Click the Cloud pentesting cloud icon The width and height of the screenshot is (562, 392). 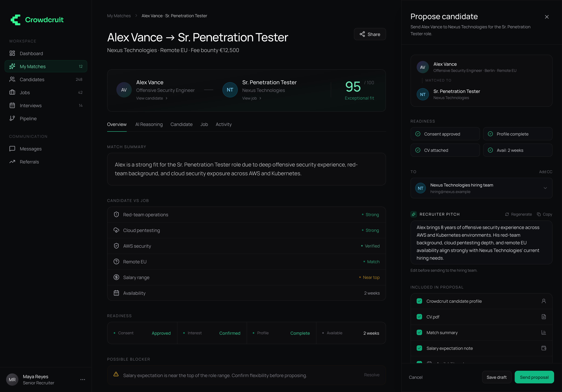[x=116, y=230]
